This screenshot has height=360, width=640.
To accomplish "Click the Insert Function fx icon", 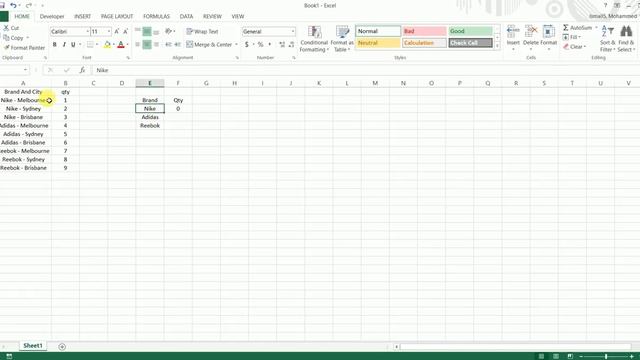I will pyautogui.click(x=82, y=70).
